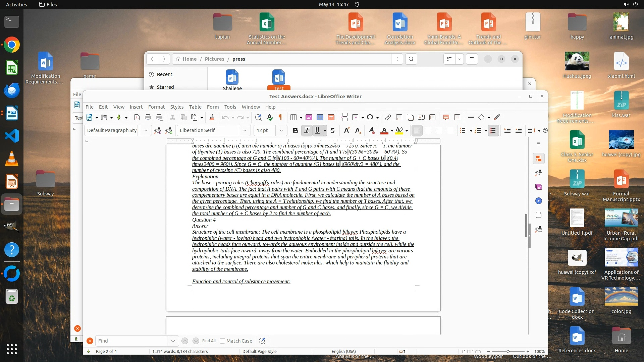The image size is (644, 362).
Task: Click inside the Find text field
Action: (x=131, y=341)
